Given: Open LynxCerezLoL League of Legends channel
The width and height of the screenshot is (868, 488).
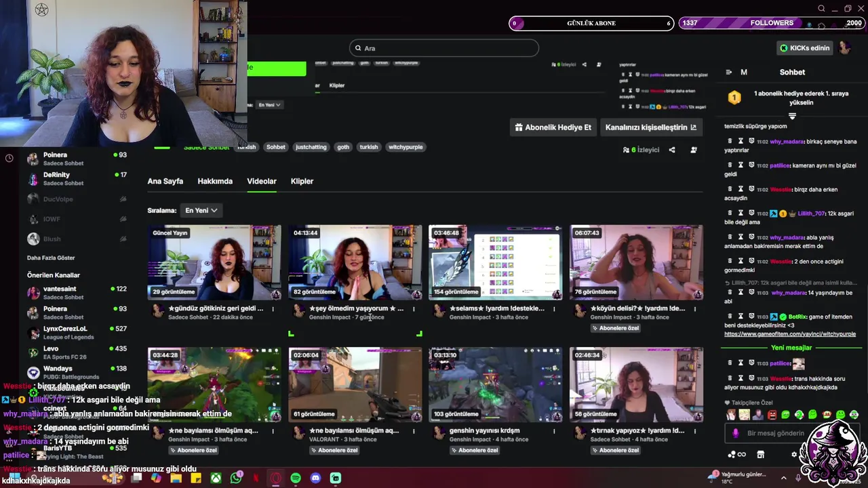Looking at the screenshot, I should pos(77,333).
